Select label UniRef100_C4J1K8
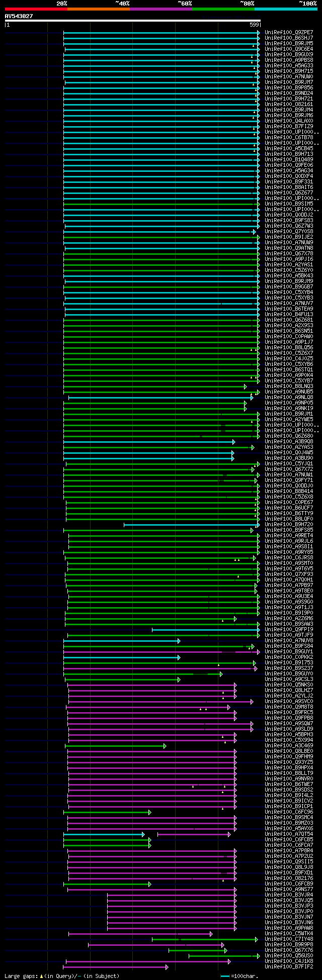This screenshot has height=980, width=322. click(x=288, y=961)
